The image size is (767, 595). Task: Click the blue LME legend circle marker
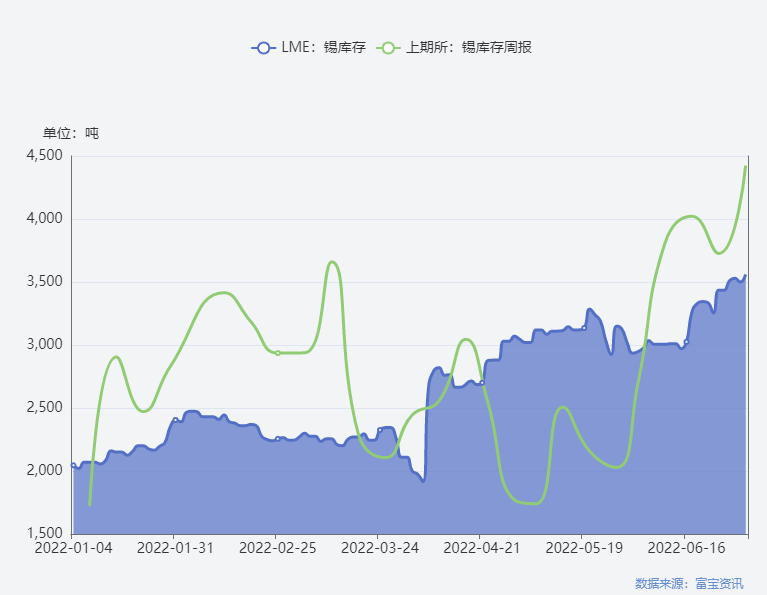264,48
